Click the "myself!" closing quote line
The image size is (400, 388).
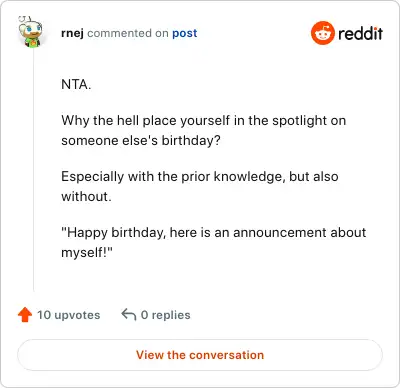(87, 252)
